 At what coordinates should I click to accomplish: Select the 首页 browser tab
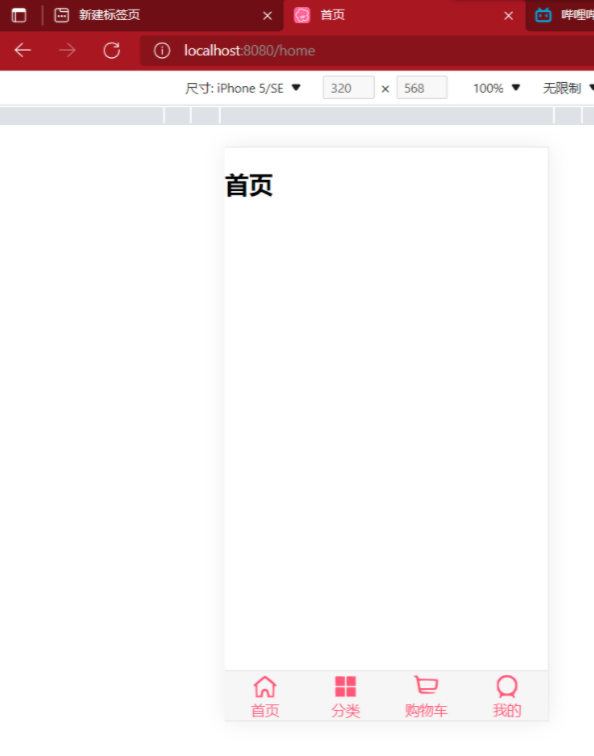[404, 15]
